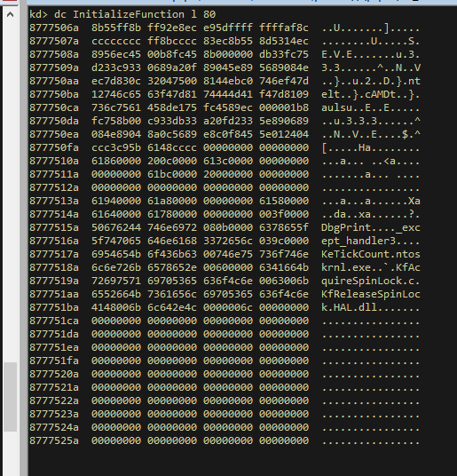Click ASCII text 'elt..}.cAMDt..}.'
Viewport: 457px width, 476px height.
[x=371, y=94]
